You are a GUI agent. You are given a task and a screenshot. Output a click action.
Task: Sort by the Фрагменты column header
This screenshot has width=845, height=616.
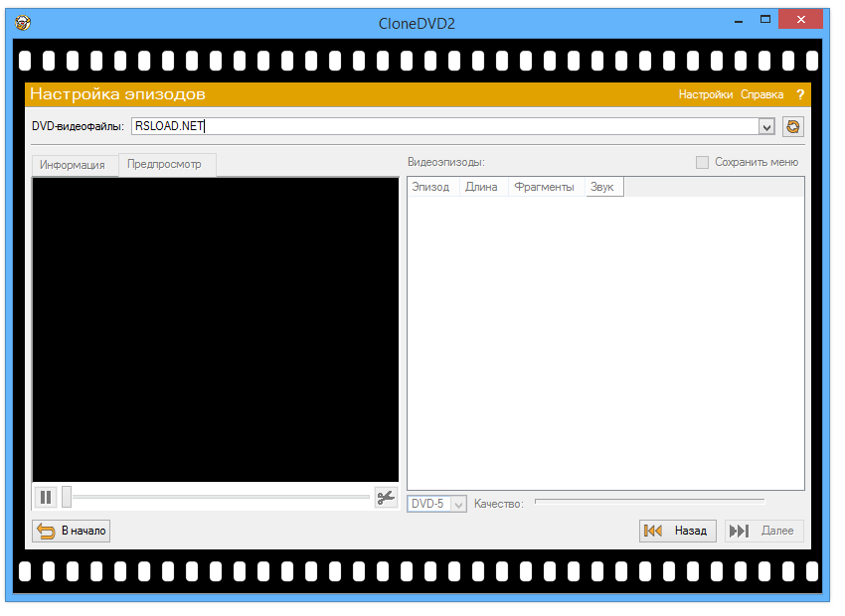coord(546,187)
